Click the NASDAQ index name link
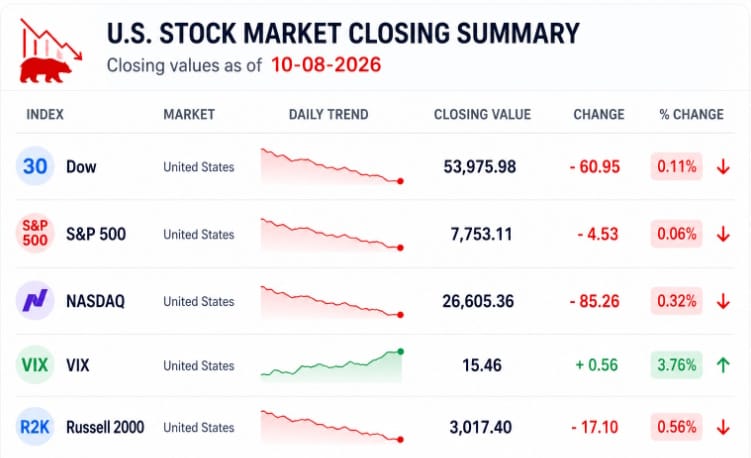The height and width of the screenshot is (458, 751). pos(95,301)
